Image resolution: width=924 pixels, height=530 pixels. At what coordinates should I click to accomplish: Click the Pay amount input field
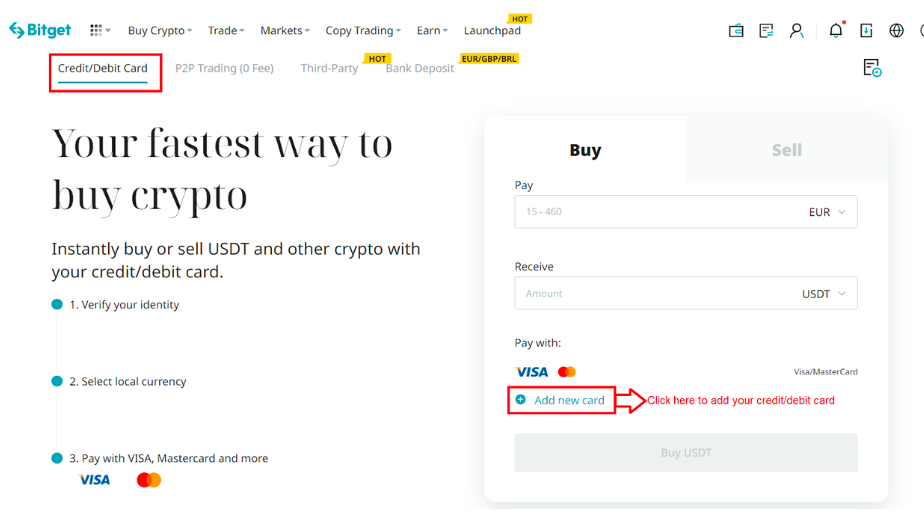(x=650, y=212)
